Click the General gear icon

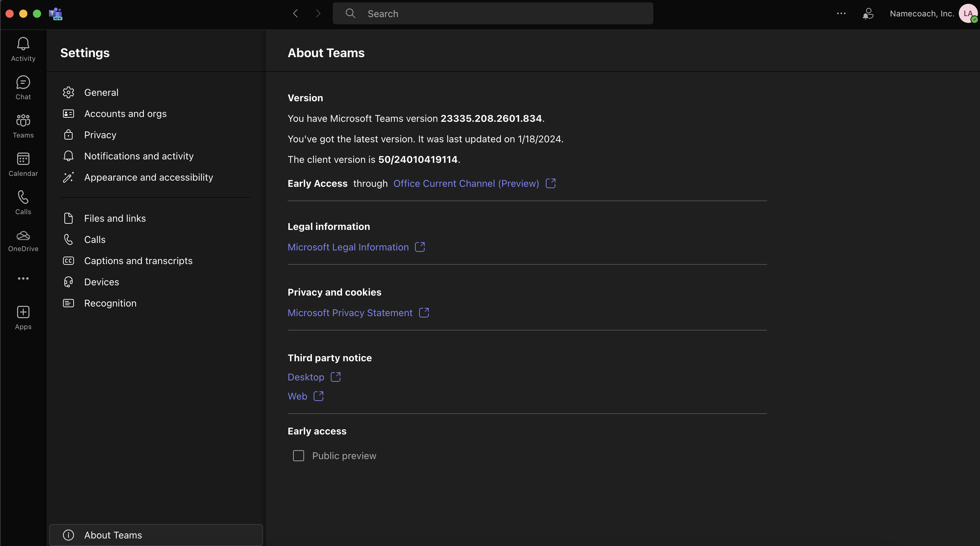[68, 92]
